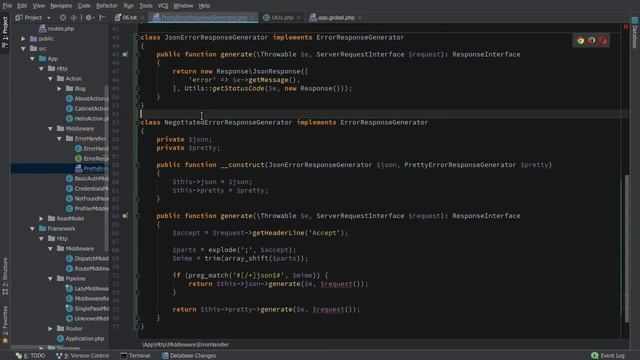
Task: Click the Application.php class icon
Action: pos(60,338)
